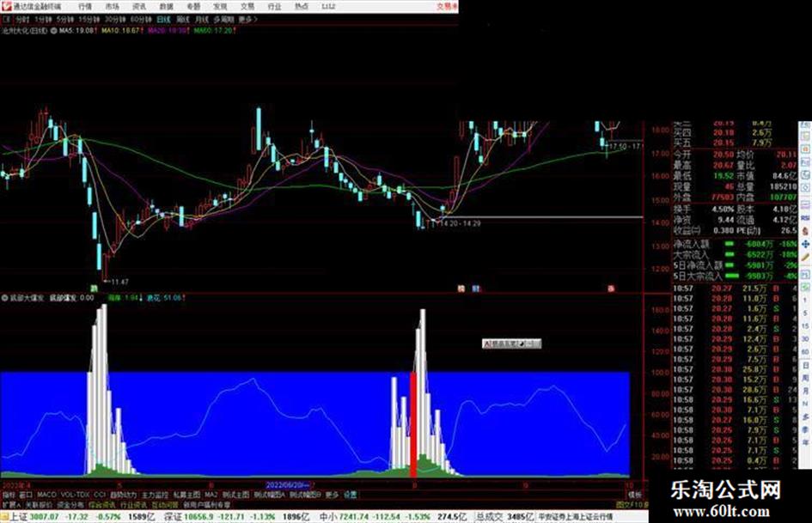Click the highlighted 2022/06/20 date marker
Image resolution: width=812 pixels, height=523 pixels.
(x=287, y=485)
